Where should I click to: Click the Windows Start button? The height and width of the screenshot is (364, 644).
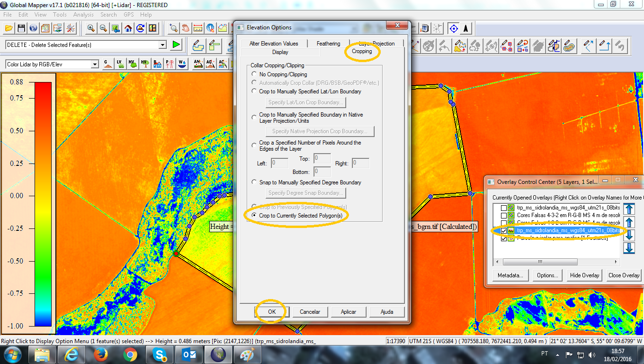(12, 355)
